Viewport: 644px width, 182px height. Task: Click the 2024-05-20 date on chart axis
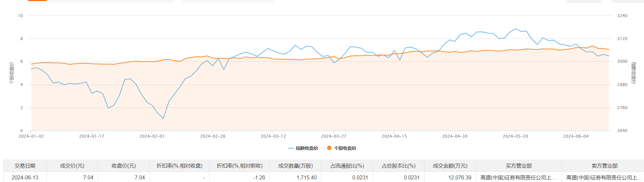click(515, 136)
